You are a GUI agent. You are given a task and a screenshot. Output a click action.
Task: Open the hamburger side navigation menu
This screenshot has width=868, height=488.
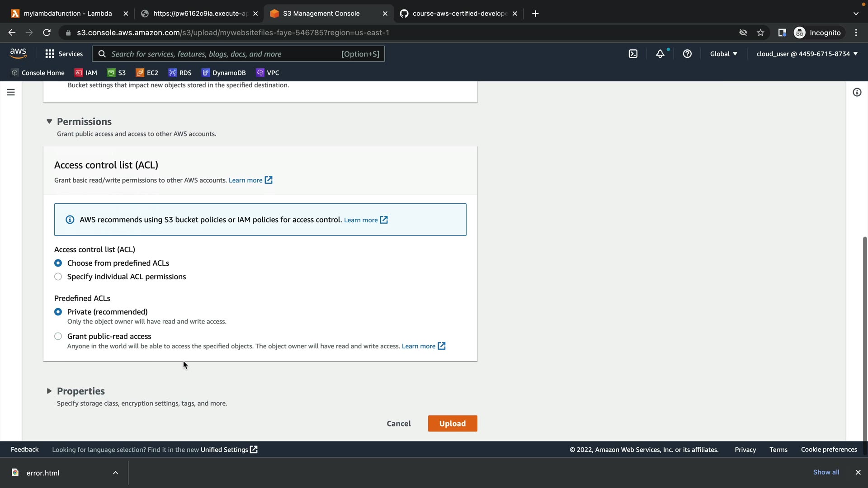click(x=11, y=92)
